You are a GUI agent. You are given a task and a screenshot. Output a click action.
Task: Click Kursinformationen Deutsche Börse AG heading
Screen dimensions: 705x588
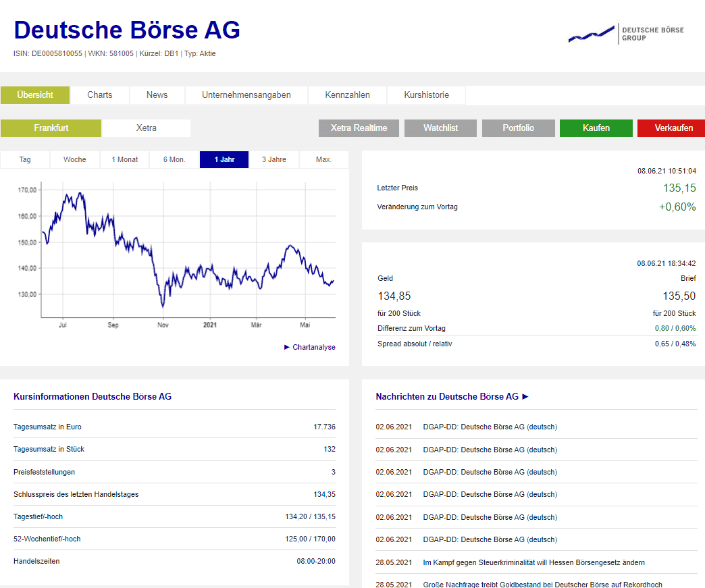point(93,396)
